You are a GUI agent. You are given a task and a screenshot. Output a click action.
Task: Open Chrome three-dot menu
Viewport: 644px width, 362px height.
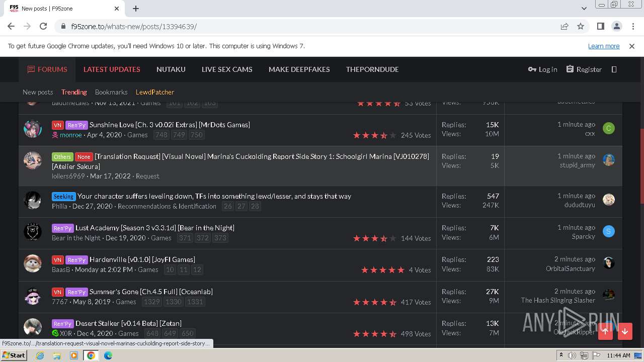pos(632,26)
